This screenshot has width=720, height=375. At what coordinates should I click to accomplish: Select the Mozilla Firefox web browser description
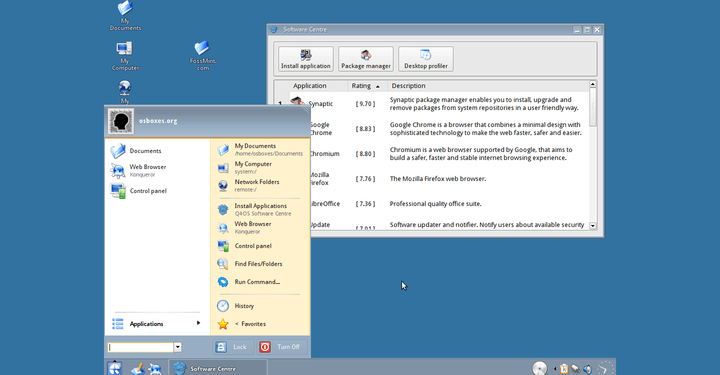click(x=438, y=179)
